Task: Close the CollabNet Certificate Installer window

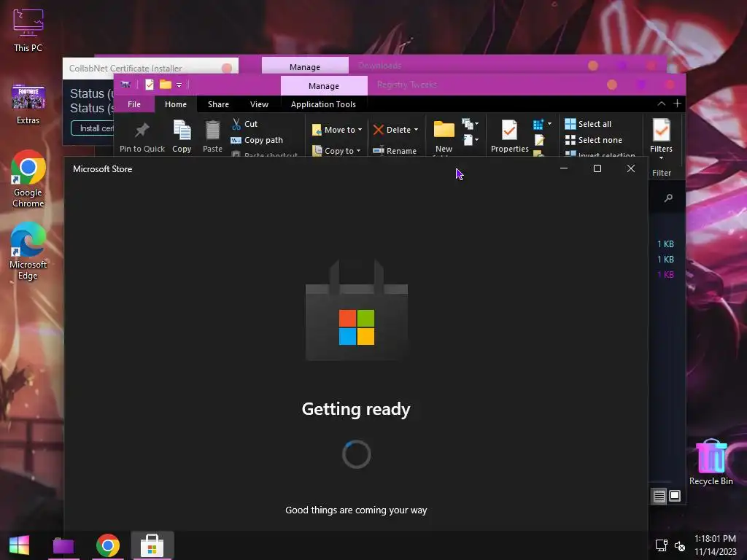Action: click(x=227, y=69)
